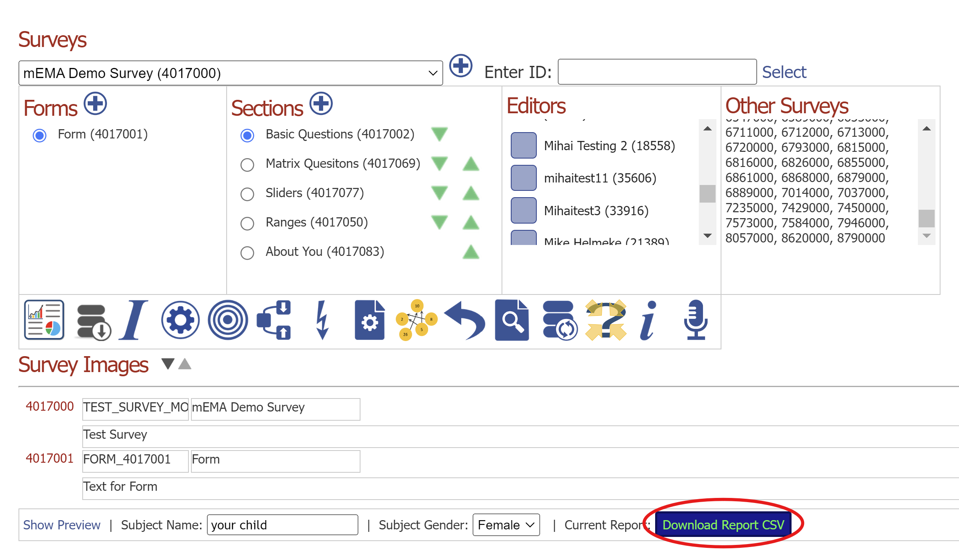Click the Editors list scrollbar thumb

tap(707, 193)
